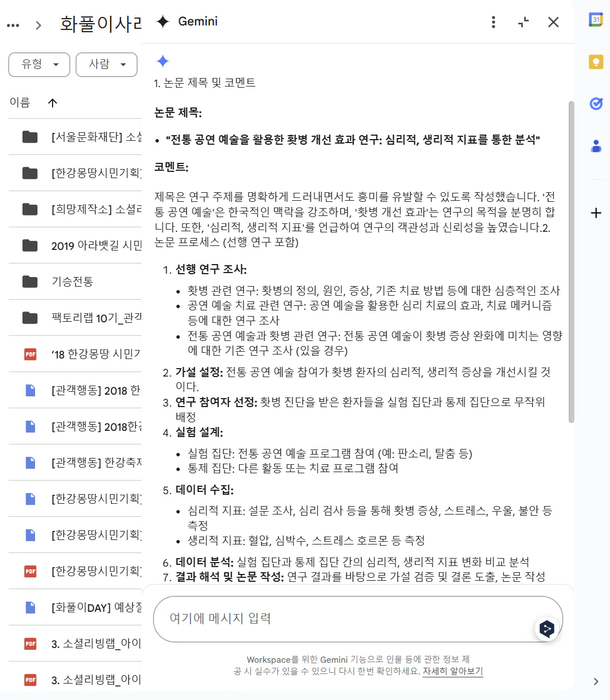Open Gemini panel more options menu
Viewport: 610px width, 700px height.
[494, 22]
